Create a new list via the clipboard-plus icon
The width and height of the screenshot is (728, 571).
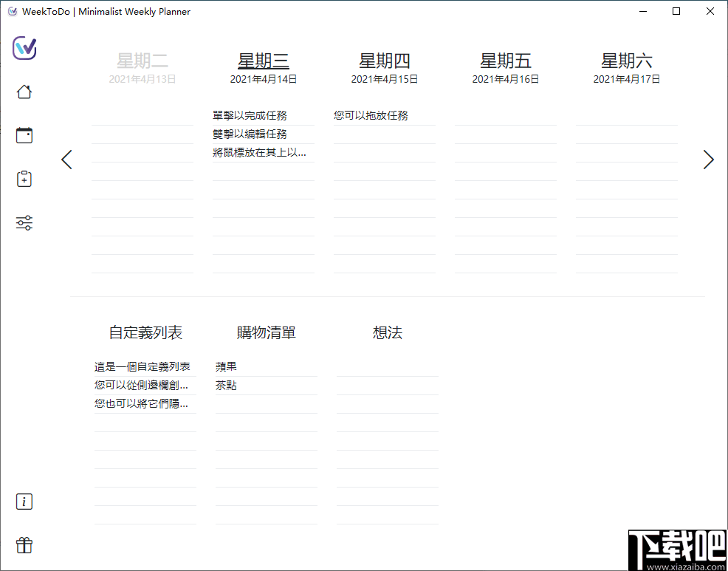pyautogui.click(x=24, y=179)
